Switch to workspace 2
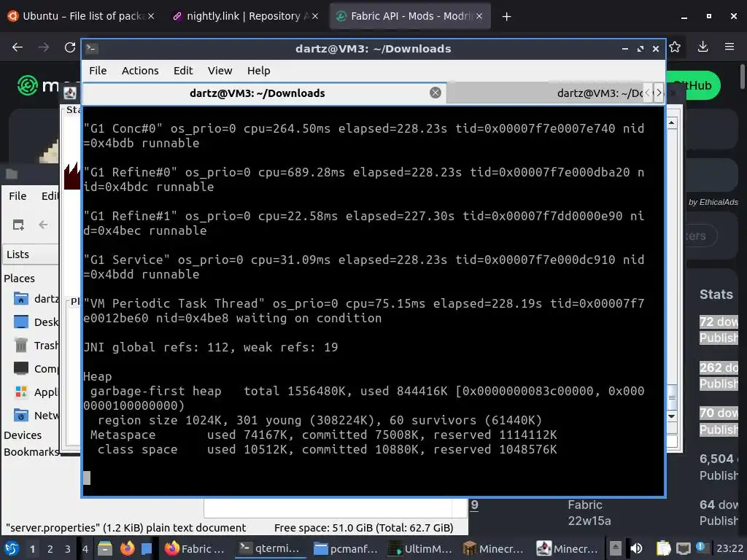The image size is (747, 560). [x=50, y=549]
